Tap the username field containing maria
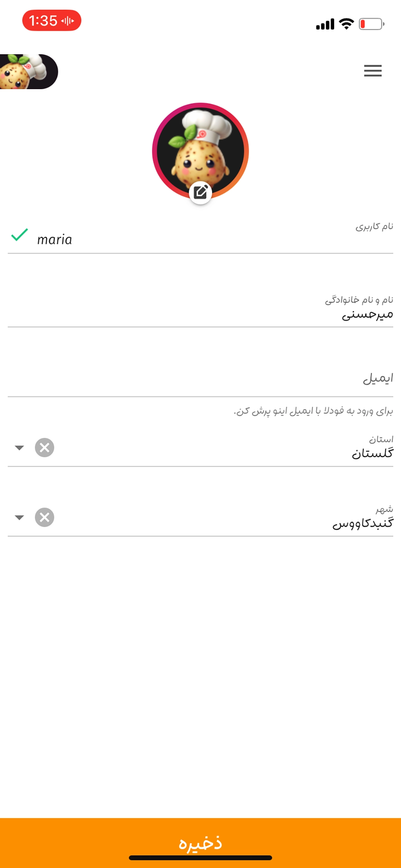 tap(208, 240)
